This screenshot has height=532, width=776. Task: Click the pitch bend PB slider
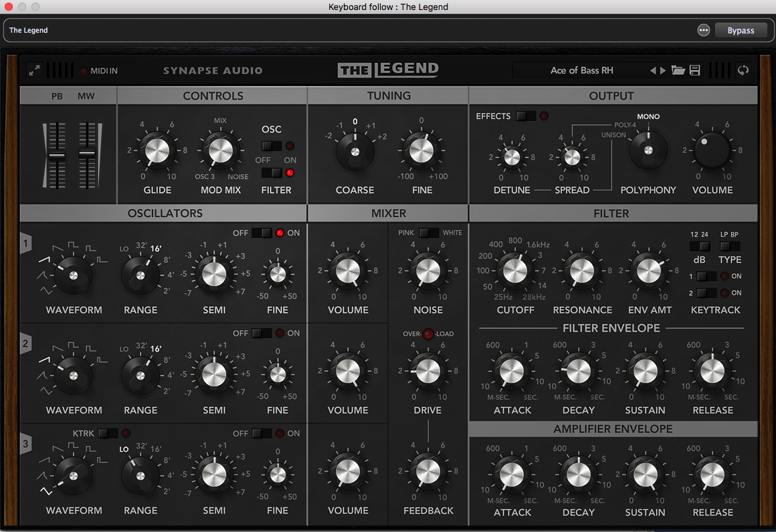coord(57,155)
